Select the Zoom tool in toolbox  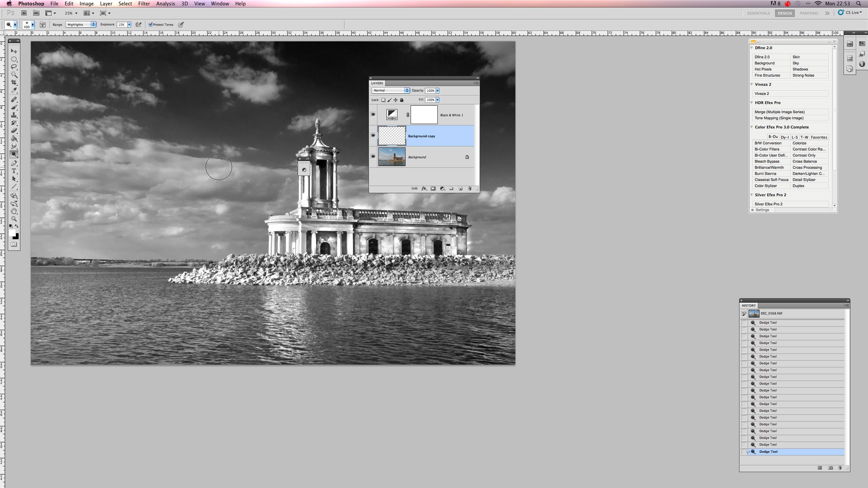coord(14,219)
